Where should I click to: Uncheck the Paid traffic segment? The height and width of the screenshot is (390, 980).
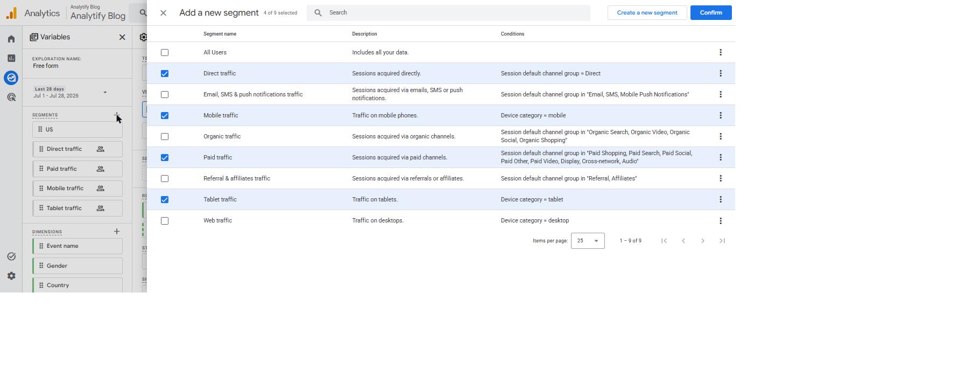pyautogui.click(x=165, y=157)
